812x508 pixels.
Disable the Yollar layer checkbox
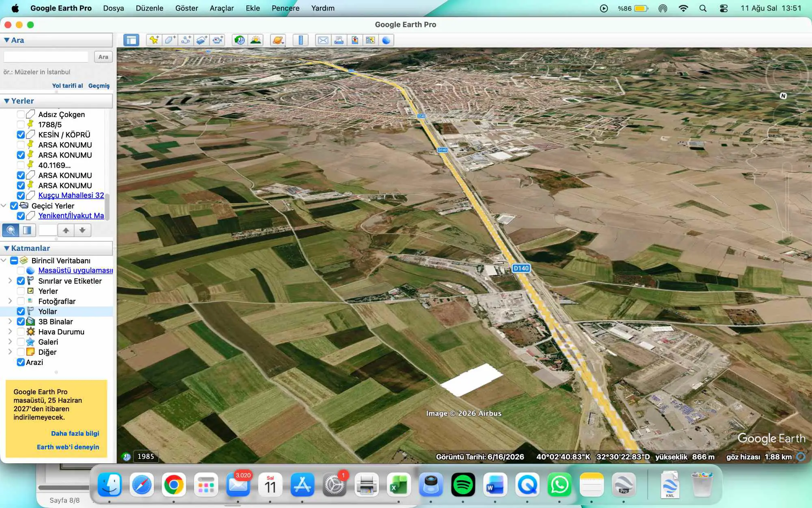[x=21, y=311]
